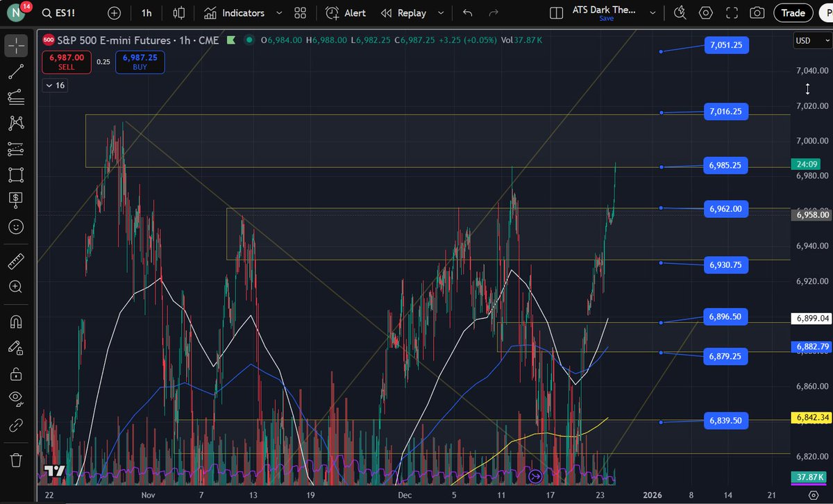
Task: Click the TradingView logo on chart
Action: pos(55,471)
